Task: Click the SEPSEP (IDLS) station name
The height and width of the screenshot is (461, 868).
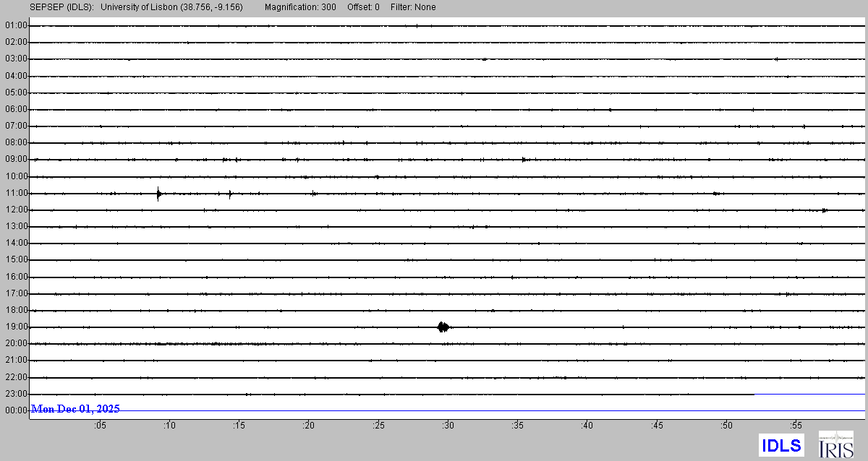Action: [61, 7]
